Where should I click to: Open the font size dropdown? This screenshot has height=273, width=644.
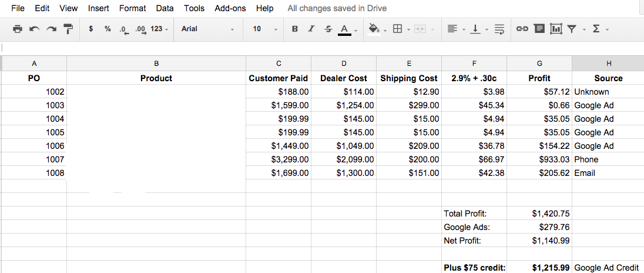coord(264,29)
